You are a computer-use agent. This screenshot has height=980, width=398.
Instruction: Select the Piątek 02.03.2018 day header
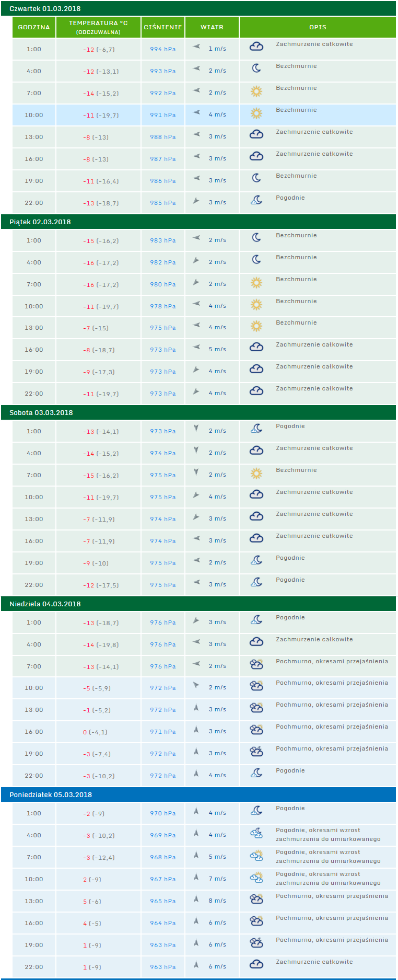click(x=40, y=222)
